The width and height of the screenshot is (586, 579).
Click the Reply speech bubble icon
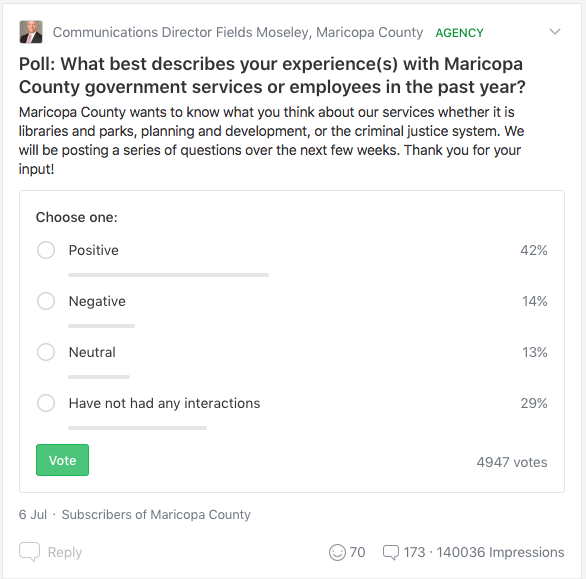(30, 552)
